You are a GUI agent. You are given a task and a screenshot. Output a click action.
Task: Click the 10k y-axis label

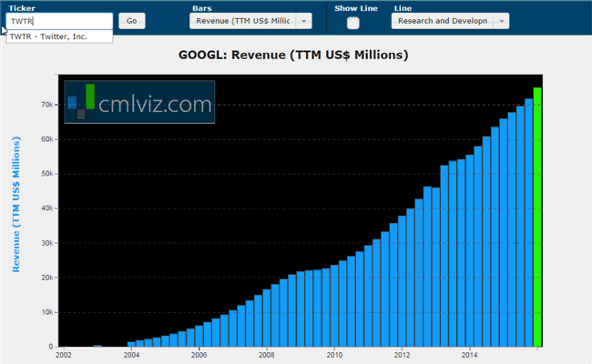(47, 312)
